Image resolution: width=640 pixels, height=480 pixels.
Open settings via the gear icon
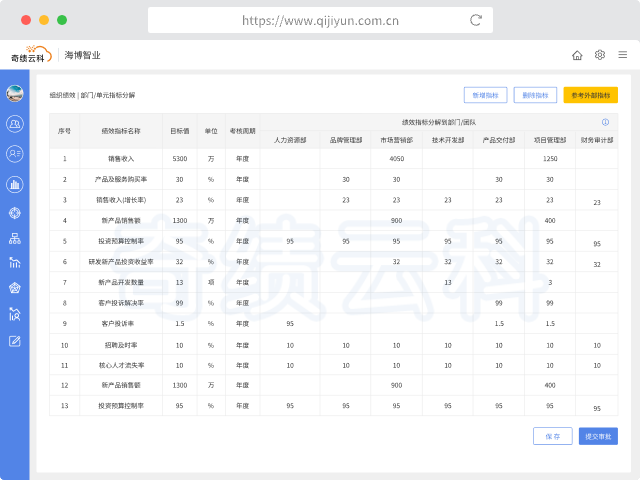tap(600, 55)
